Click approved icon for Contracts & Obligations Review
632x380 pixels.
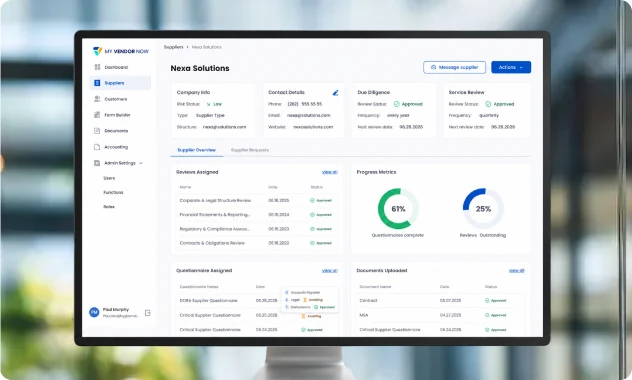tap(312, 243)
